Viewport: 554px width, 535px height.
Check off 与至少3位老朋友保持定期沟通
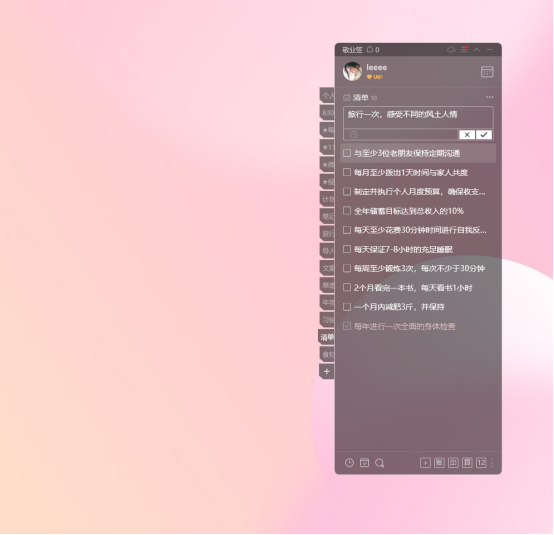(347, 153)
